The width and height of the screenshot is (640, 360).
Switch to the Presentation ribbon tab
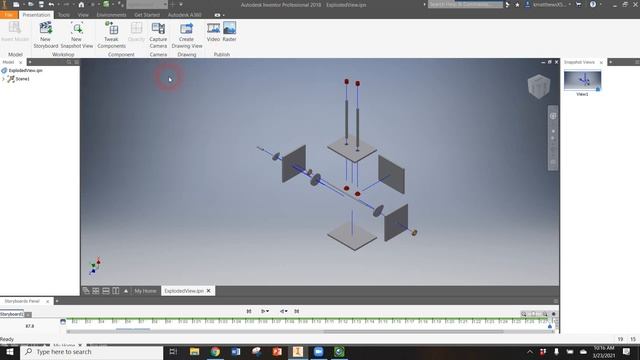(x=36, y=15)
